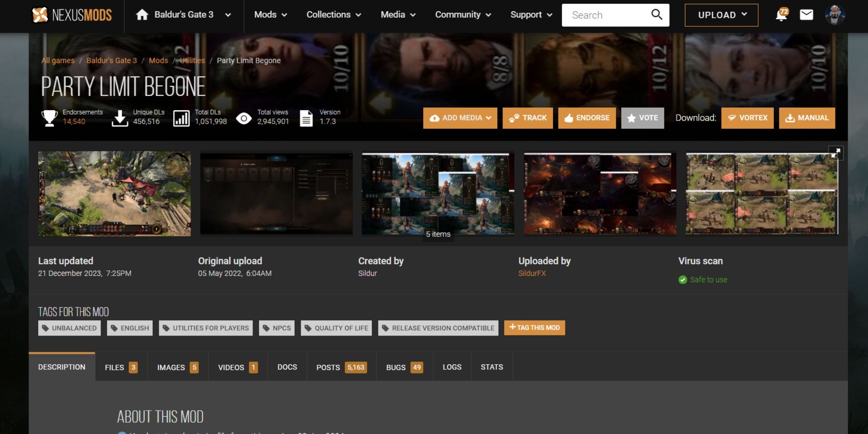Viewport: 868px width, 434px height.
Task: Select the Description tab
Action: click(62, 367)
